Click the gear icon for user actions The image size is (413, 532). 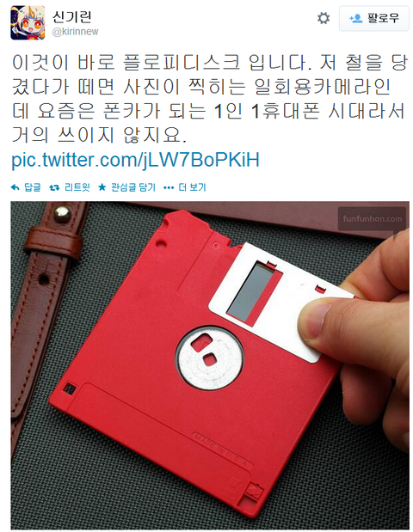point(323,18)
